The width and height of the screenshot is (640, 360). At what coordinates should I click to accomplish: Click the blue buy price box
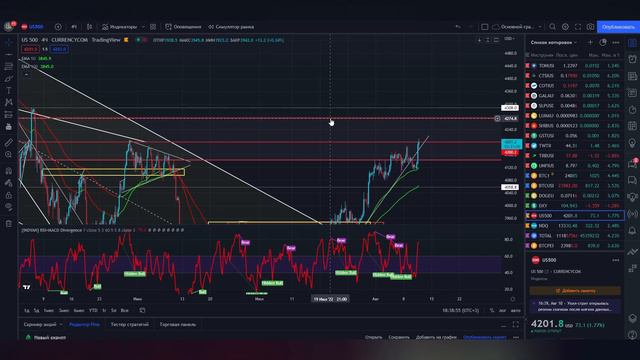click(x=59, y=49)
